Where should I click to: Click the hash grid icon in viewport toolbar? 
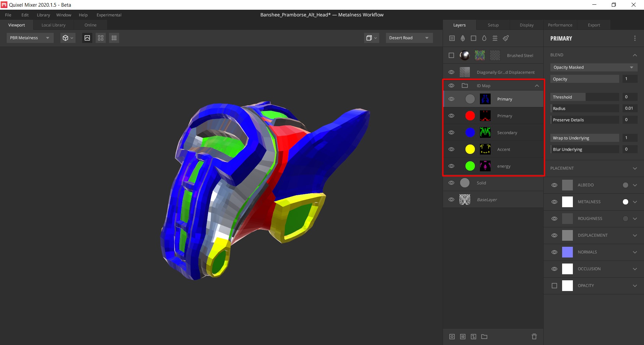[114, 38]
